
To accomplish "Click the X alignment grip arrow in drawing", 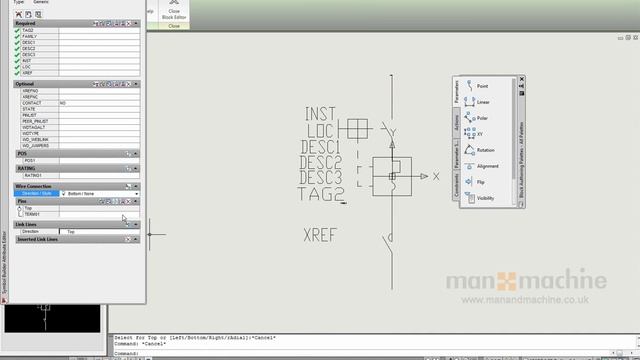I will click(x=424, y=176).
